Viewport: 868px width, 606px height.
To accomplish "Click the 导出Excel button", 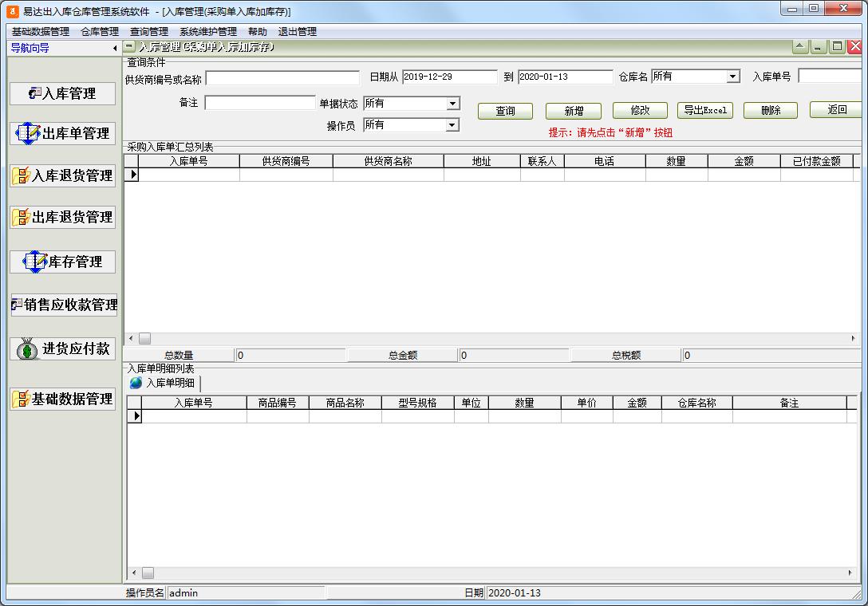I will tap(705, 110).
